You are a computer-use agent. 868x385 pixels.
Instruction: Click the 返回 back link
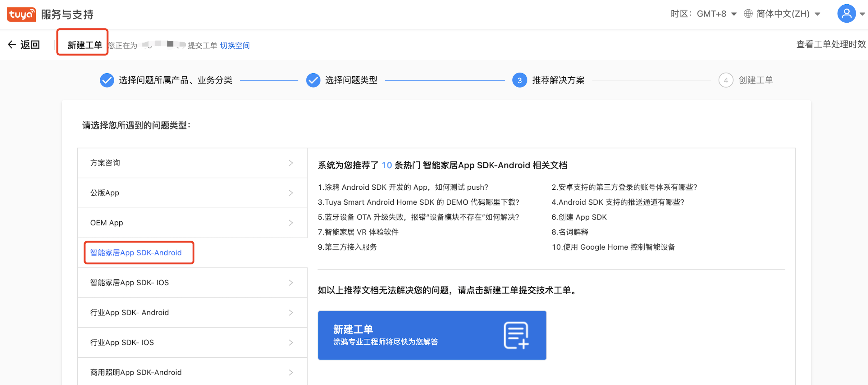point(30,45)
